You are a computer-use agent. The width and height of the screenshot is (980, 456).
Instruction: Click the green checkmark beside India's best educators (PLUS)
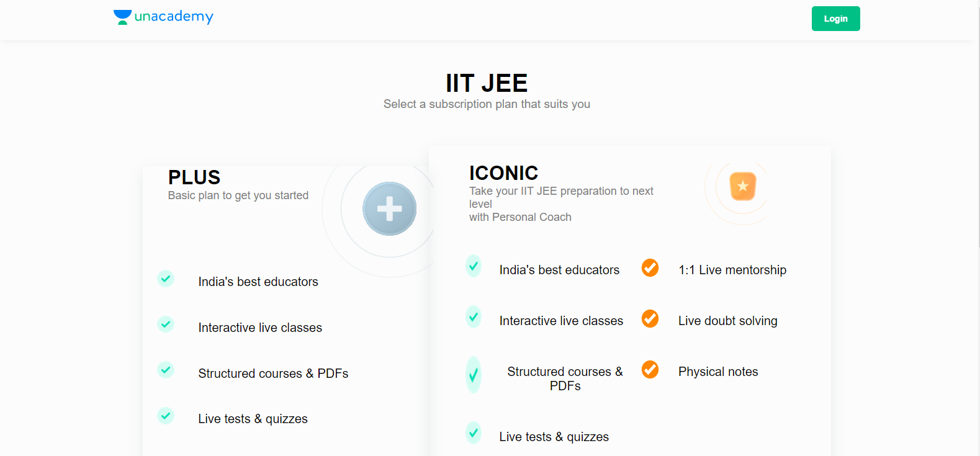[x=166, y=279]
